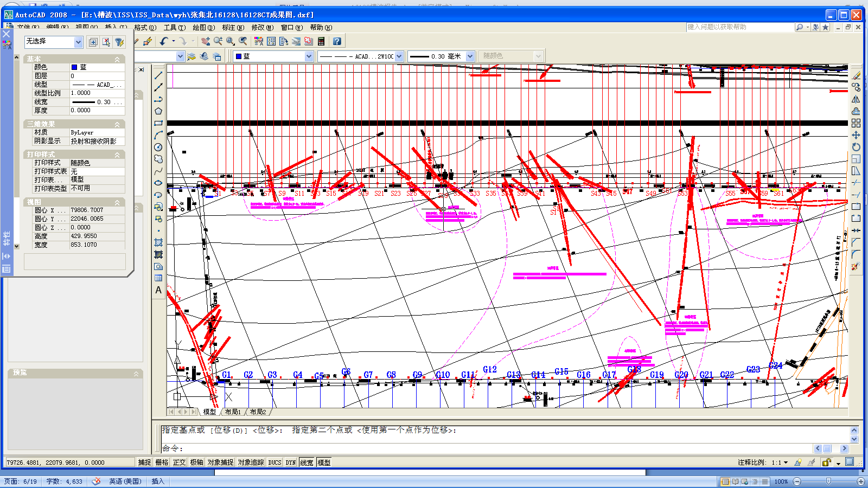Image resolution: width=868 pixels, height=488 pixels.
Task: Toggle 线宽 lineweight display button
Action: point(307,463)
